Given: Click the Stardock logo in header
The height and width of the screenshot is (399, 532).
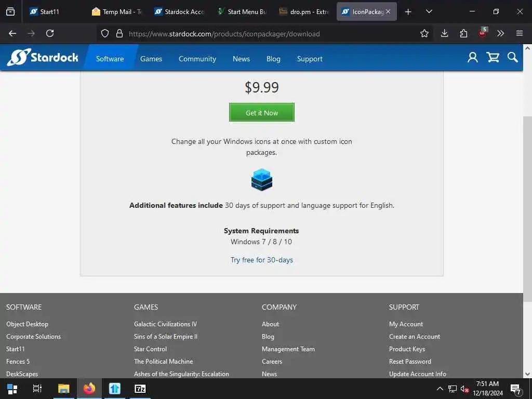Looking at the screenshot, I should [43, 57].
